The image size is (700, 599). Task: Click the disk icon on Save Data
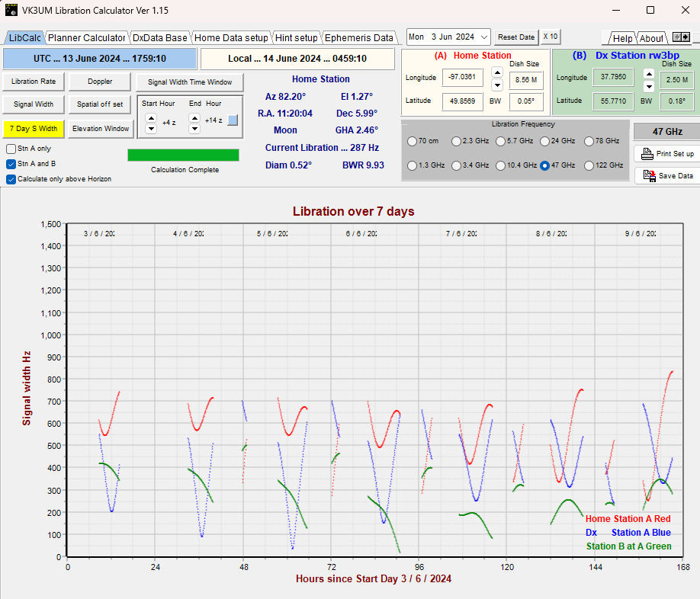[649, 176]
